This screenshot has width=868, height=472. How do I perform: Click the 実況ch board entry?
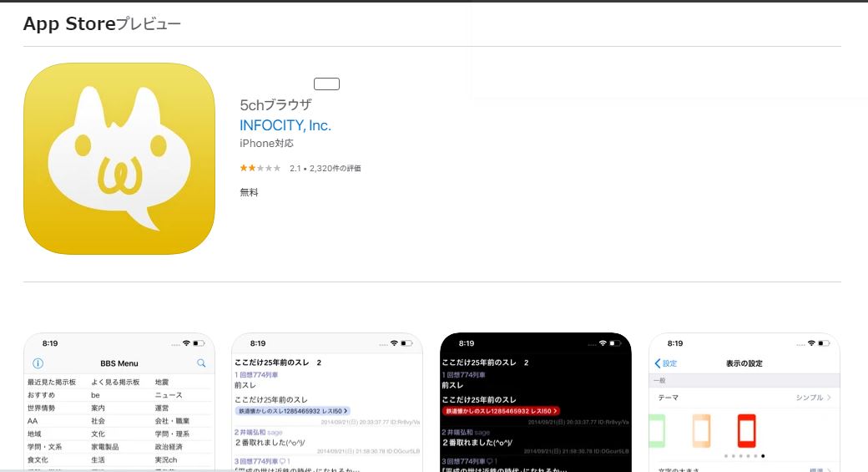[x=166, y=459]
